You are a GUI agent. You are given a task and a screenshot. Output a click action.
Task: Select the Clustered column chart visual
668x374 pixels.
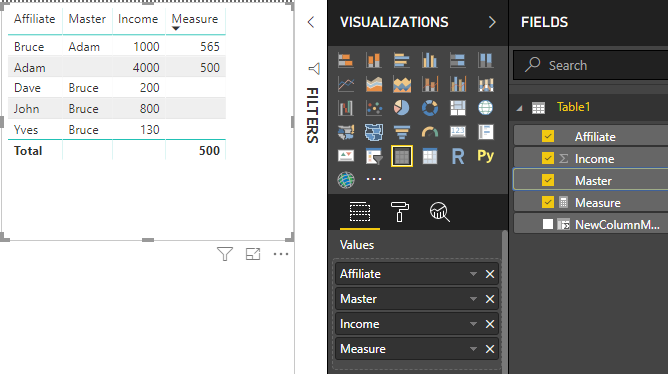[429, 60]
